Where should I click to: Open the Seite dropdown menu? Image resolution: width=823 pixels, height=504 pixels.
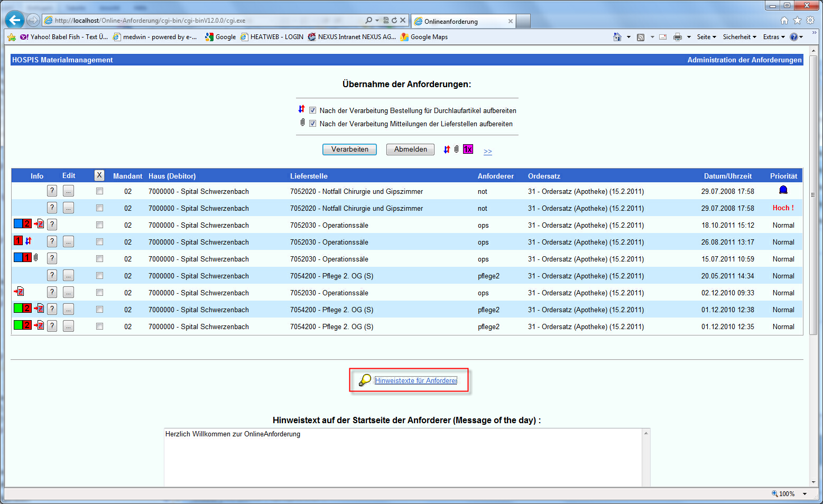tap(707, 37)
